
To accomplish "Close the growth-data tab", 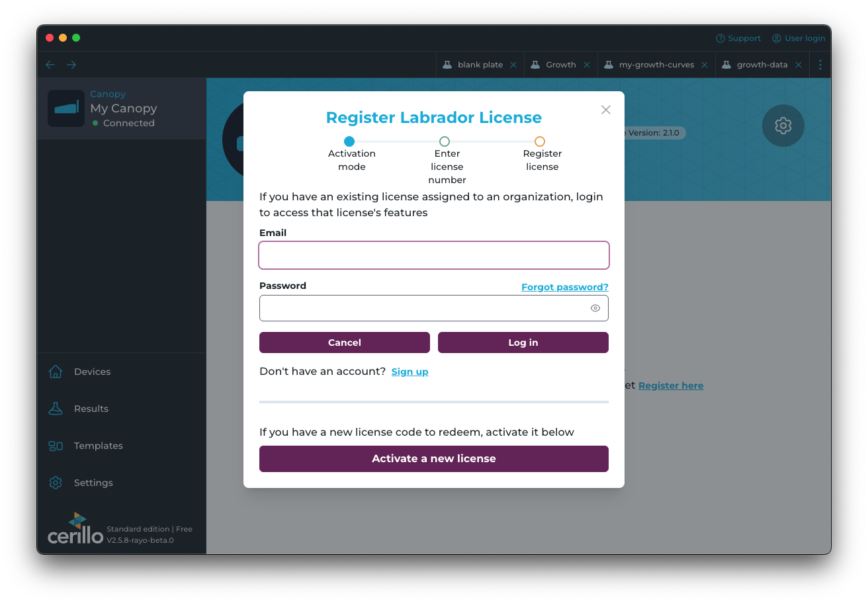I will [x=799, y=64].
